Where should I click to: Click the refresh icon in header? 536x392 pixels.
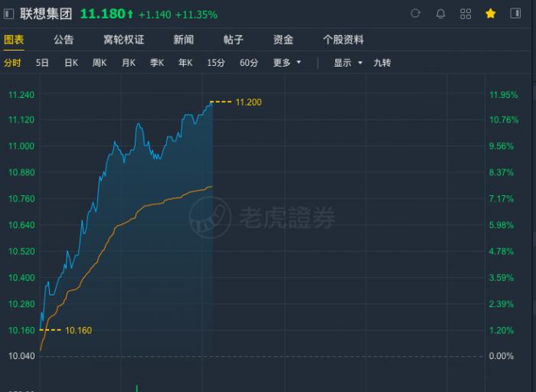(x=416, y=14)
